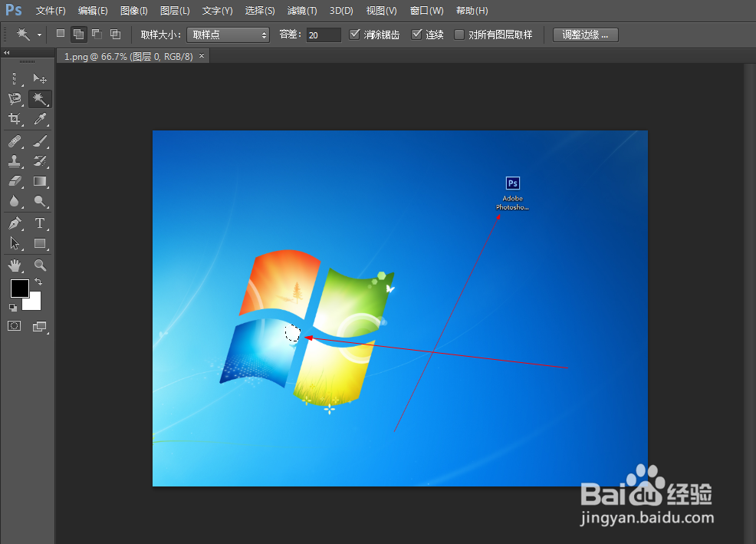This screenshot has height=544, width=756.
Task: Select the Rectangular Marquee tool
Action: (15, 78)
